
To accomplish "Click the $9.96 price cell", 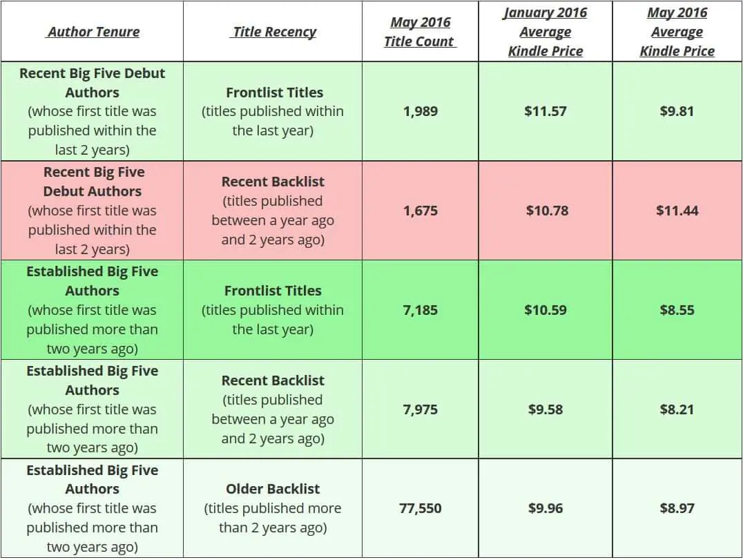I will click(546, 508).
